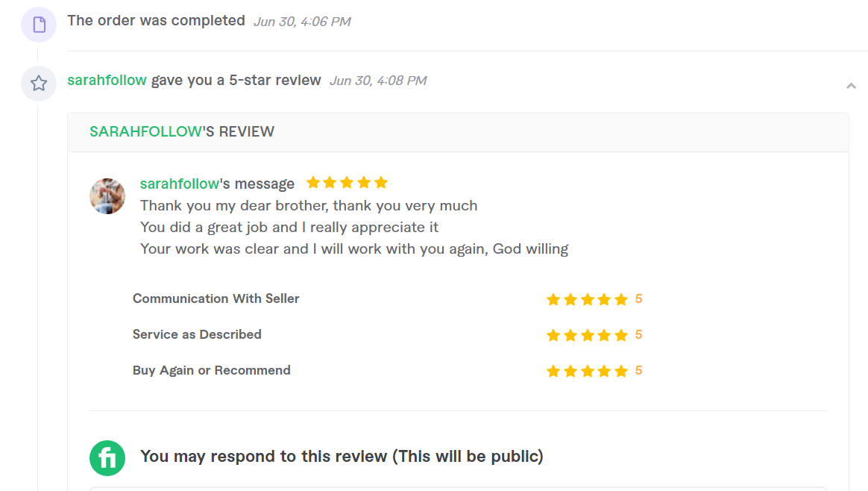Open sarahfollow's profile from the event header

point(107,80)
